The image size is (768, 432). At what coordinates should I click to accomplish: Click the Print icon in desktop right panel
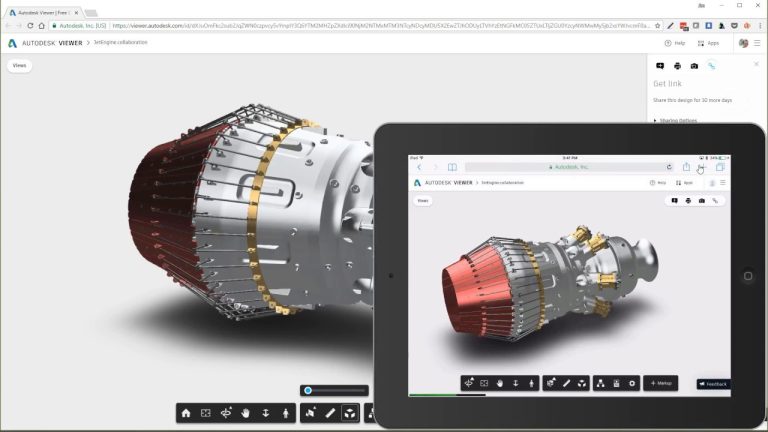pyautogui.click(x=677, y=66)
